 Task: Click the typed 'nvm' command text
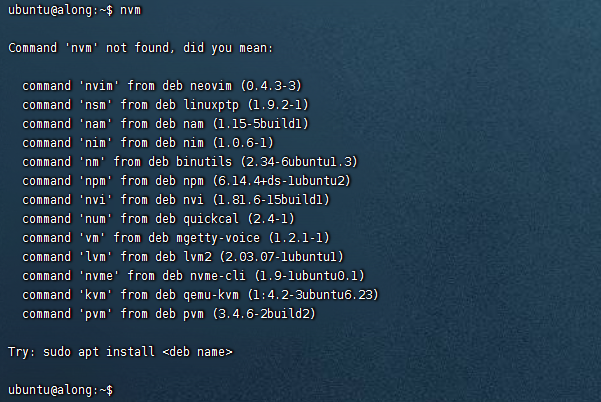(130, 10)
